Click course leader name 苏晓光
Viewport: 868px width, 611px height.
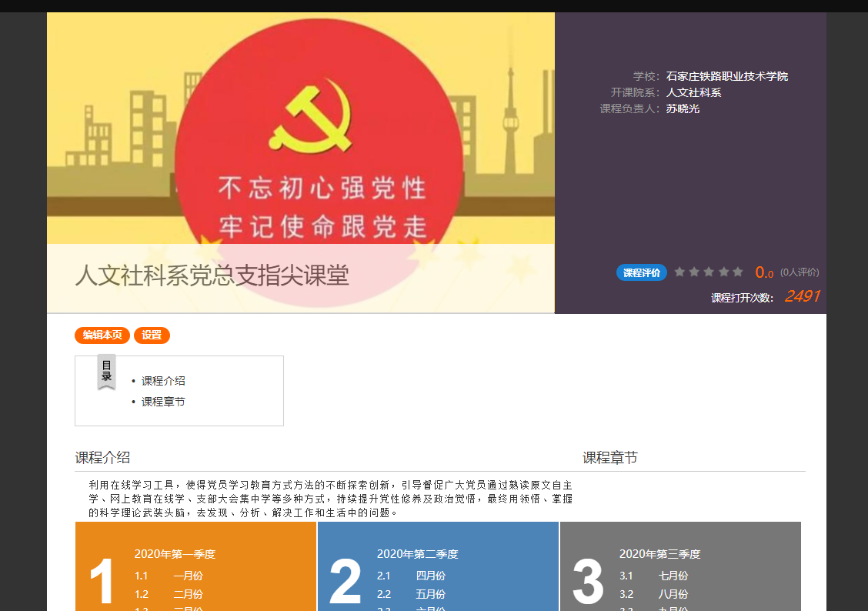tap(683, 109)
